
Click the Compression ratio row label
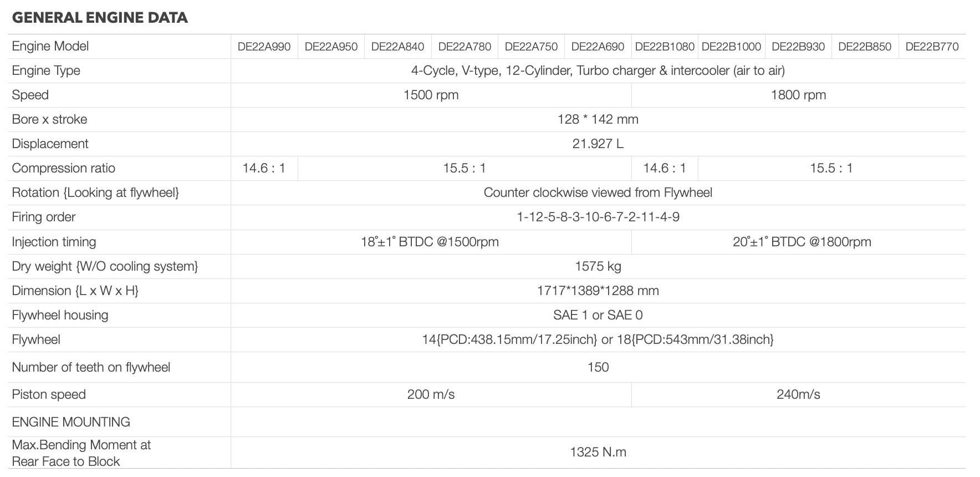coord(64,168)
